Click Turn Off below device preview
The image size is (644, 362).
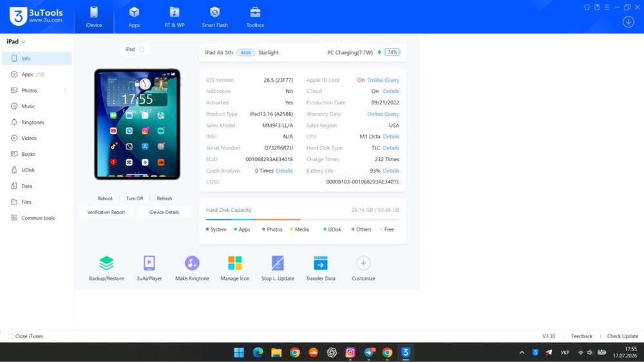click(x=135, y=198)
